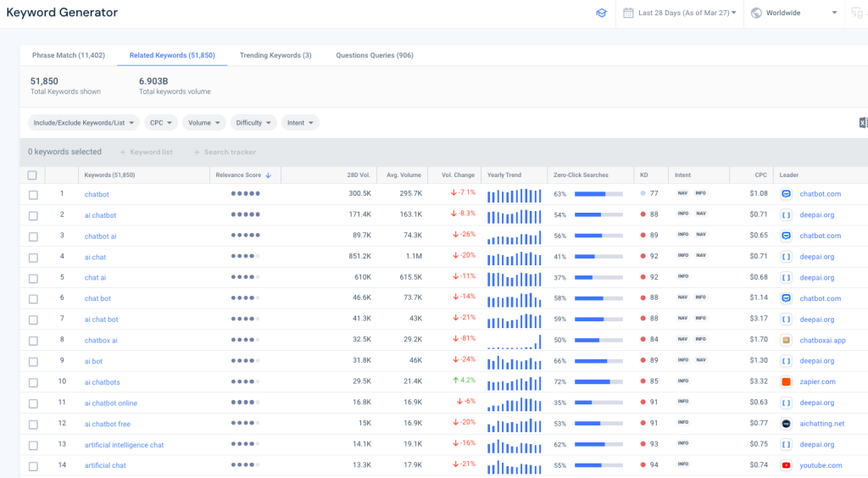Screen dimensions: 868x478
Task: Select the Related Keywords tab
Action: pos(172,55)
